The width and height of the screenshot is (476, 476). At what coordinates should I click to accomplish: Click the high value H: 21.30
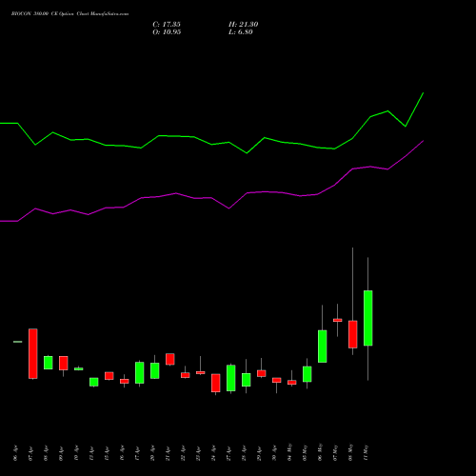(244, 25)
